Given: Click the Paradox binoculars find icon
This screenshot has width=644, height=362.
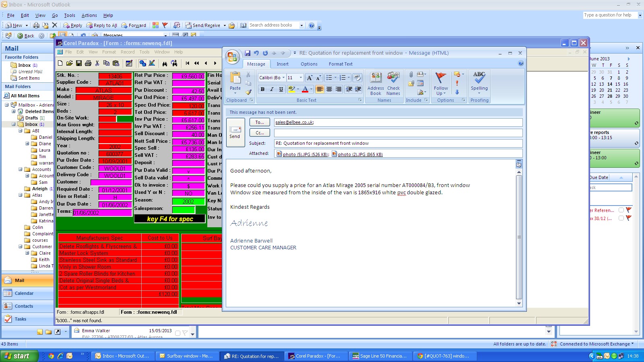Looking at the screenshot, I should (165, 63).
